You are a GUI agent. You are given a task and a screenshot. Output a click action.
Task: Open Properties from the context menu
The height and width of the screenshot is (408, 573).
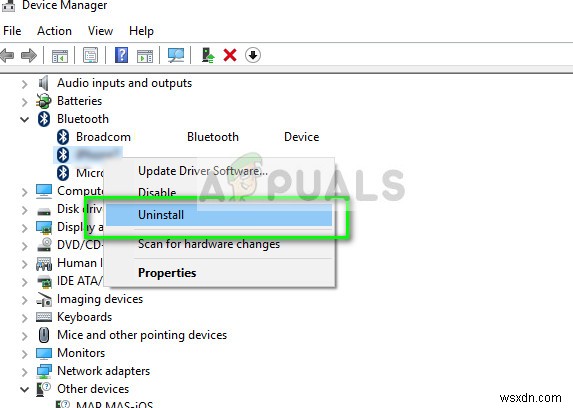click(219, 273)
